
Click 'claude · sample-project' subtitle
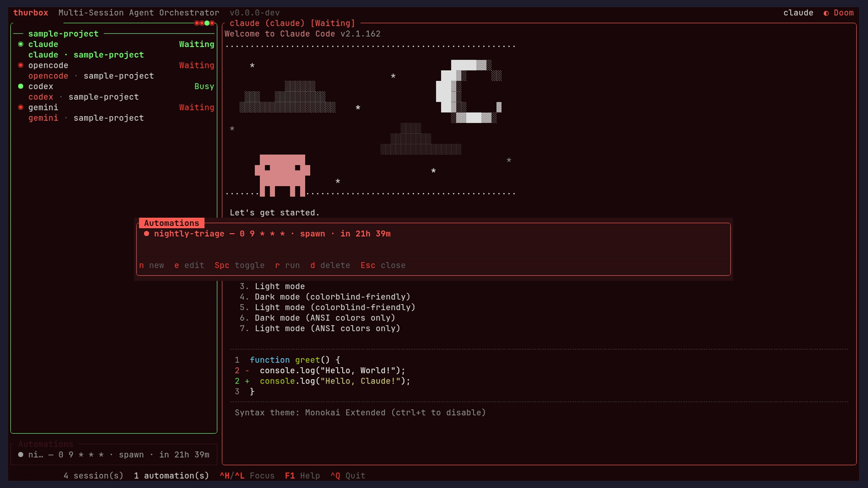coord(86,55)
